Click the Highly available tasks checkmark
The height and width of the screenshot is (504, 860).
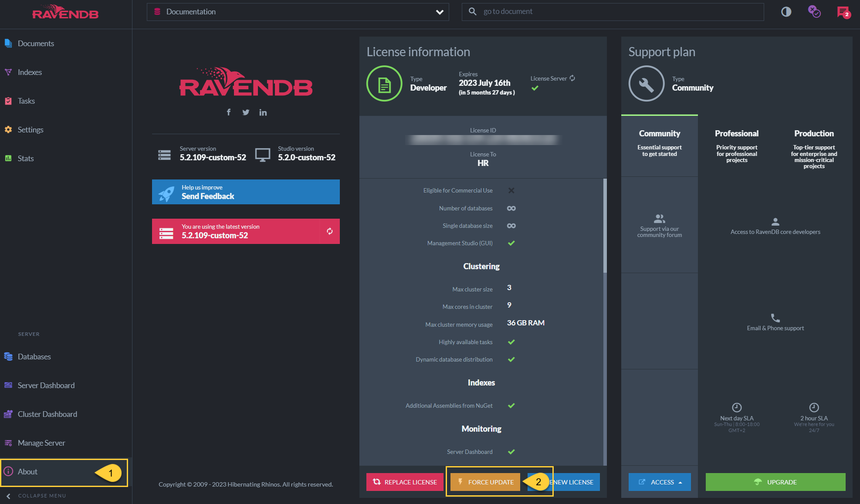point(511,342)
